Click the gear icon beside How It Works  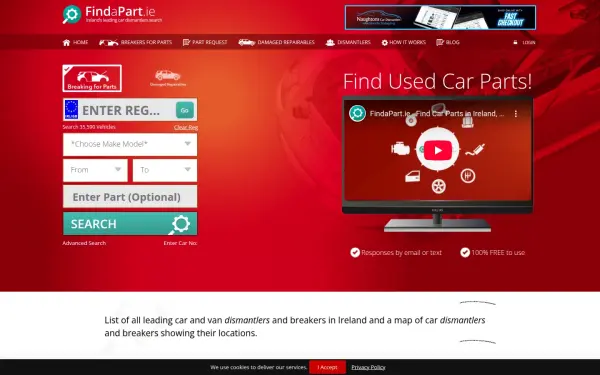tap(385, 42)
